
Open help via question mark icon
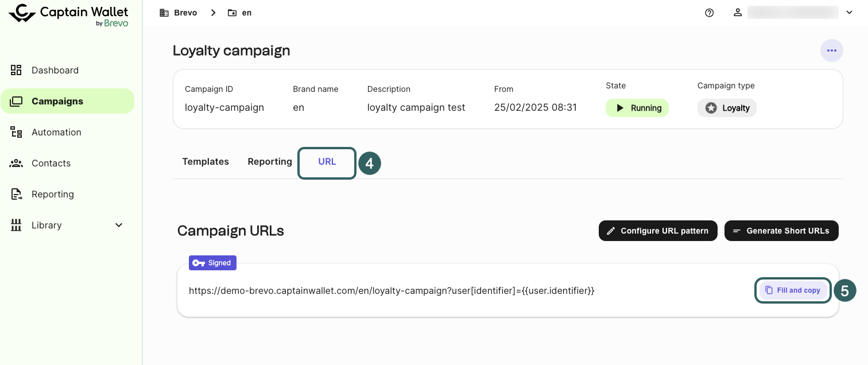pyautogui.click(x=709, y=13)
